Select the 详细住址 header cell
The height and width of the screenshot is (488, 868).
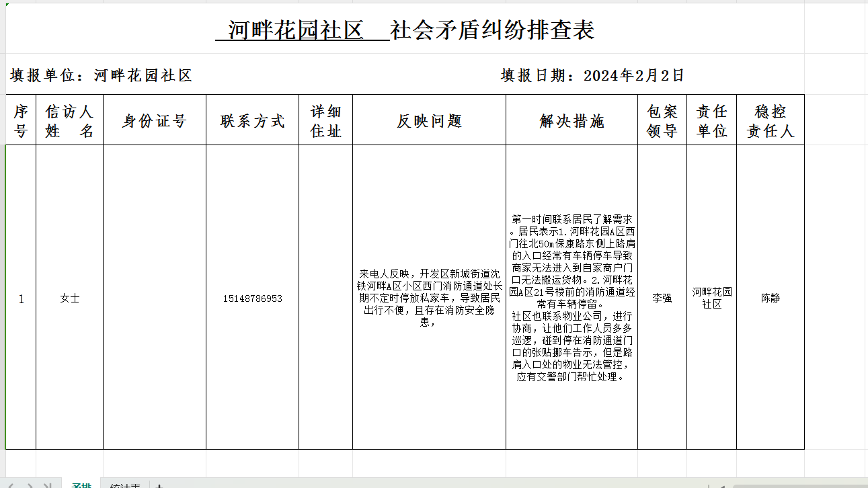click(326, 120)
